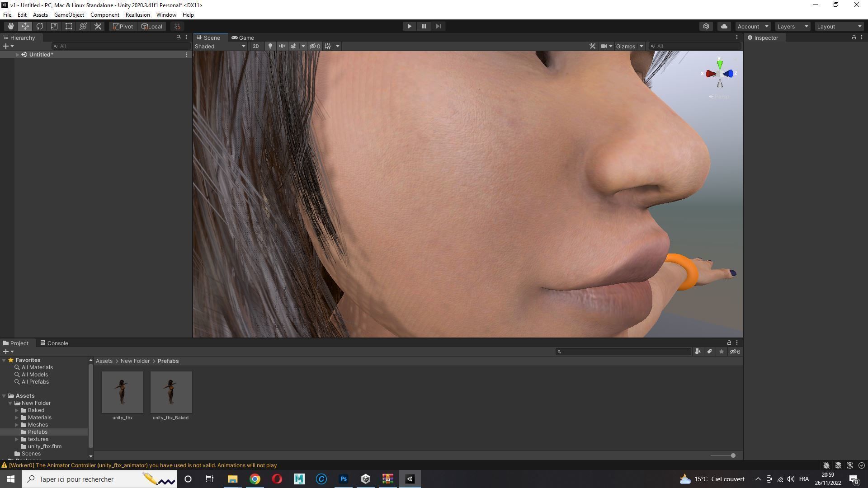868x488 pixels.
Task: Select the Rotate tool
Action: [40, 26]
